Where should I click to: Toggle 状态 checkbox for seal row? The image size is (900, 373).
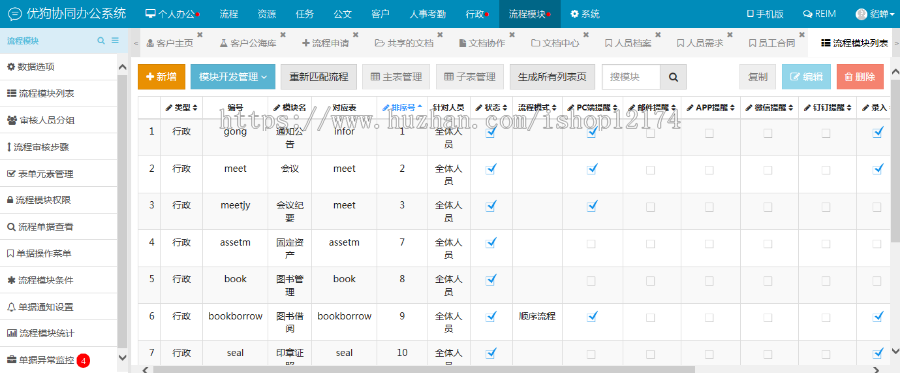pos(491,353)
